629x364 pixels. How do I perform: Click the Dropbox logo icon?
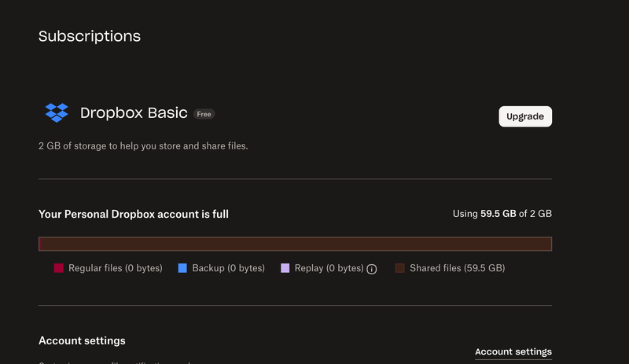[57, 113]
